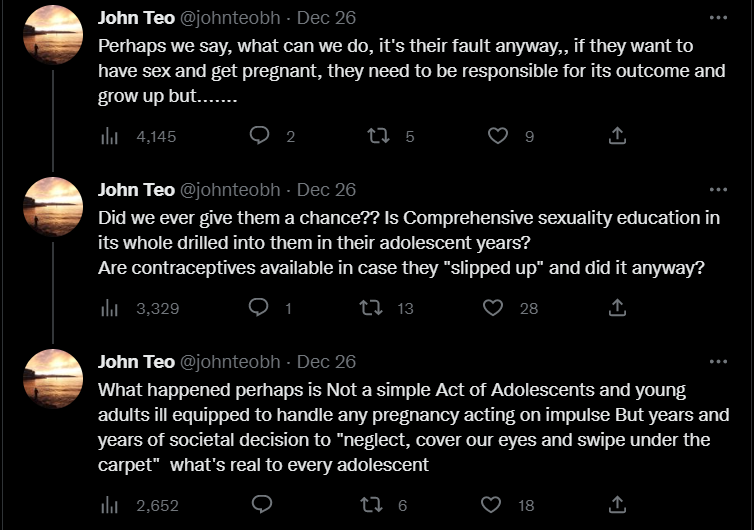Share the tweet about sexuality education
This screenshot has width=754, height=530.
pos(618,308)
